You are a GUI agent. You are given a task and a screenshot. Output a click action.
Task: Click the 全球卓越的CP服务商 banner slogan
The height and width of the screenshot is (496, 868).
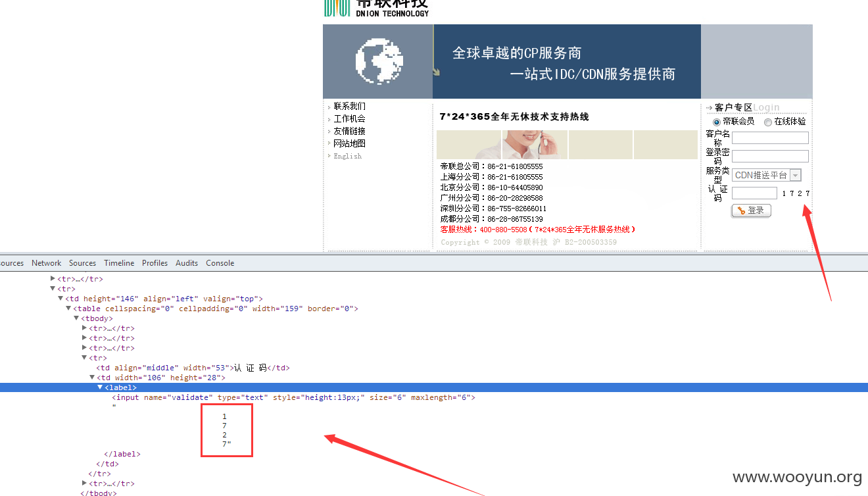click(517, 53)
